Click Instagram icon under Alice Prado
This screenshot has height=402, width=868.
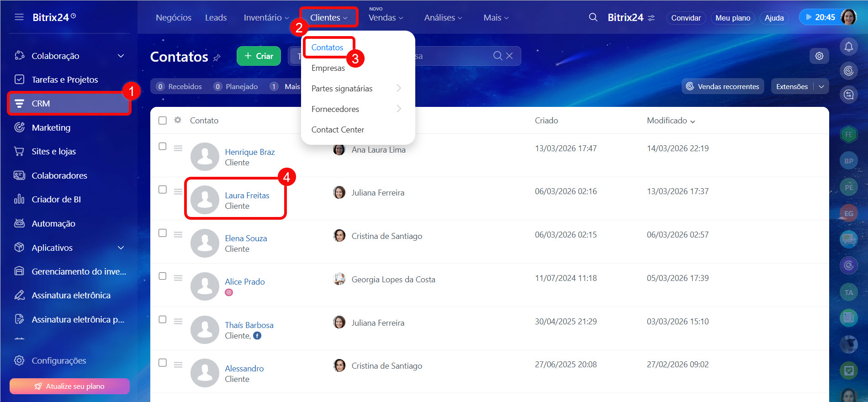coord(229,292)
